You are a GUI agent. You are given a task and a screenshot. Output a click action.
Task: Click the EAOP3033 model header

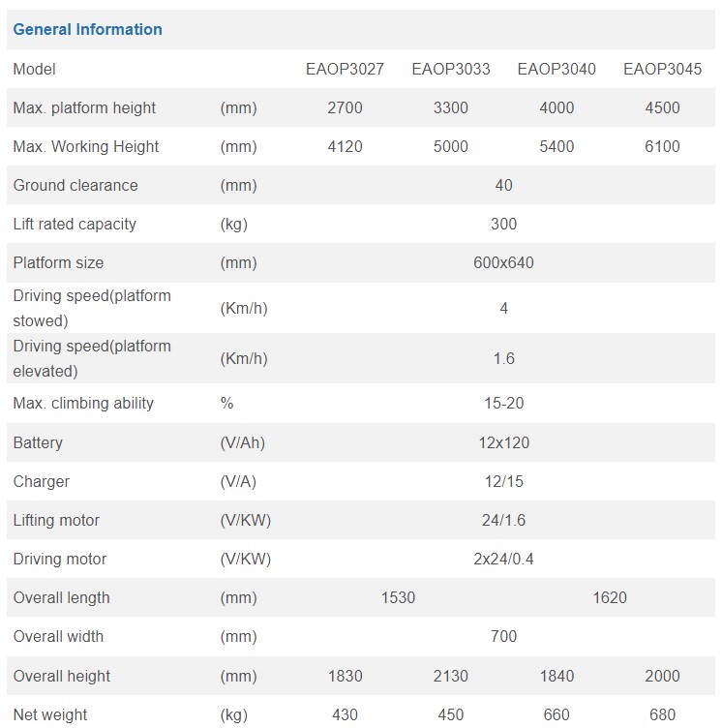451,69
